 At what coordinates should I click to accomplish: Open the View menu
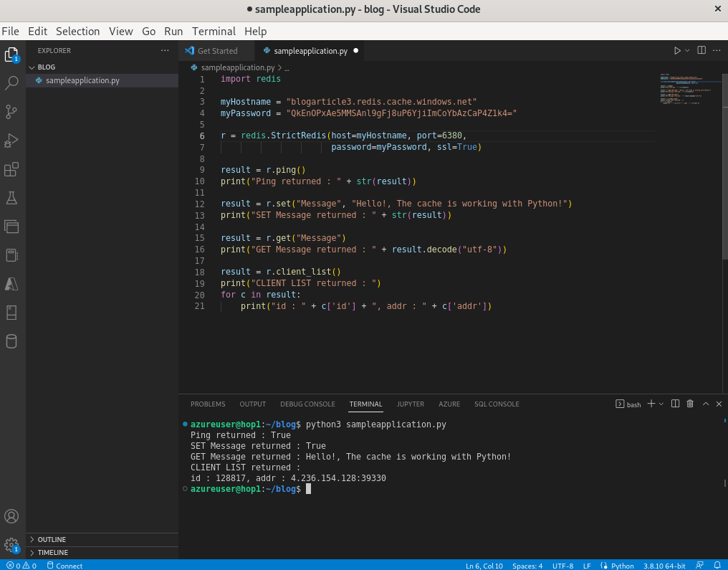120,31
